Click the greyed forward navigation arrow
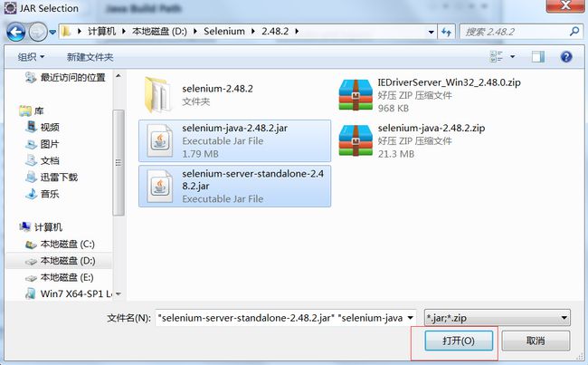588x365 pixels. point(38,32)
